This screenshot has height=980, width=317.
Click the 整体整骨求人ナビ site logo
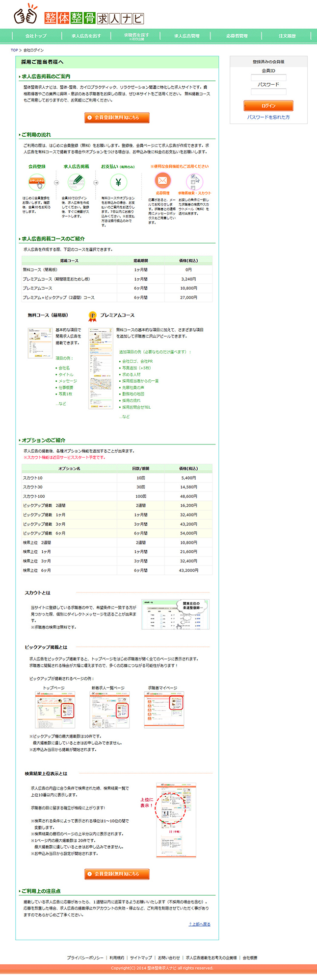[x=79, y=15]
